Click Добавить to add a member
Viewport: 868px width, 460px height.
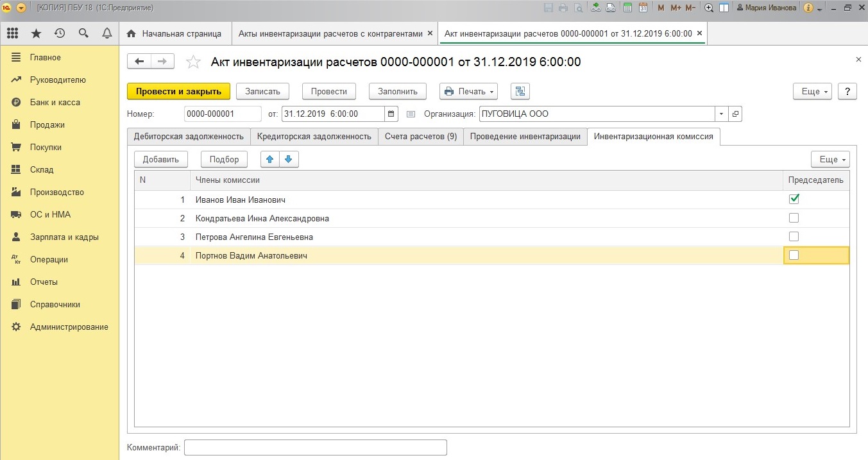coord(161,159)
